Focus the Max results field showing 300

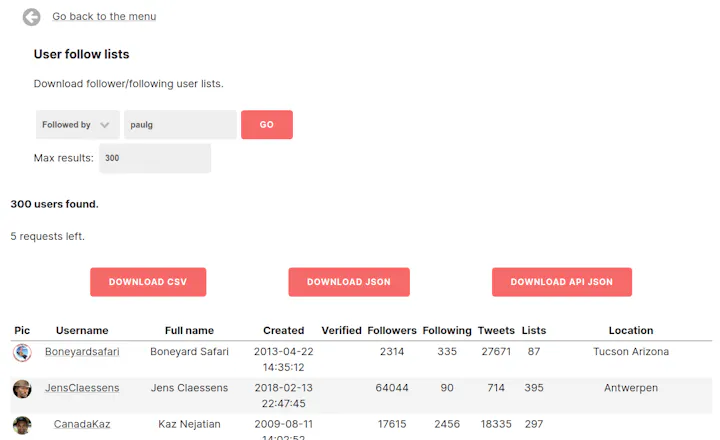(155, 158)
